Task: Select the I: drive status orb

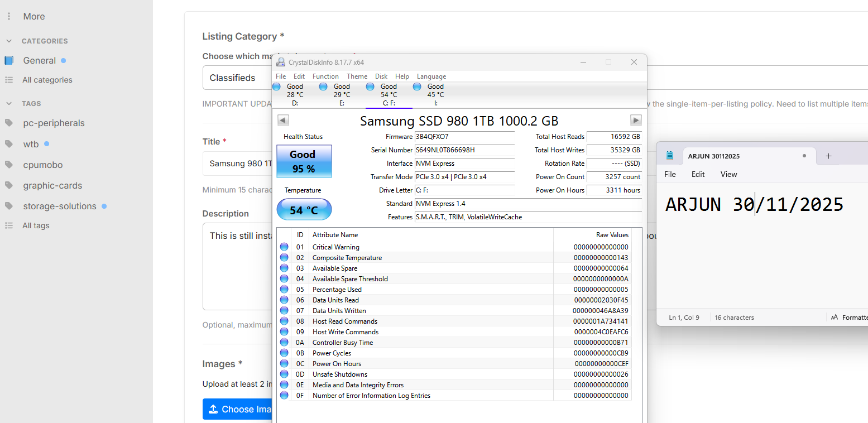Action: tap(417, 86)
